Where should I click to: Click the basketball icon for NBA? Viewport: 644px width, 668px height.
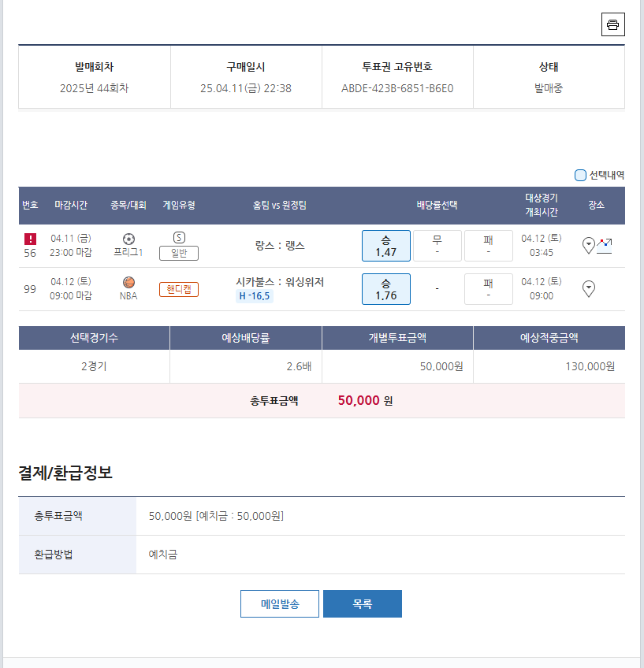pos(128,282)
